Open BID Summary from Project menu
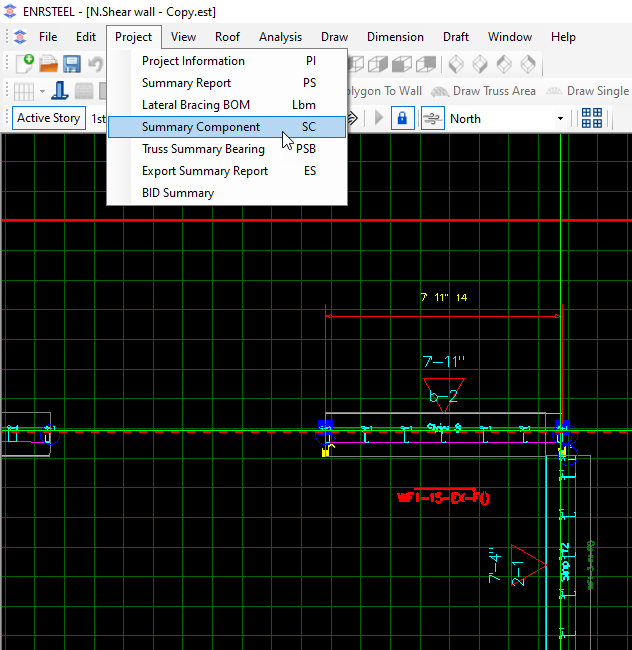The width and height of the screenshot is (632, 650). click(x=178, y=193)
